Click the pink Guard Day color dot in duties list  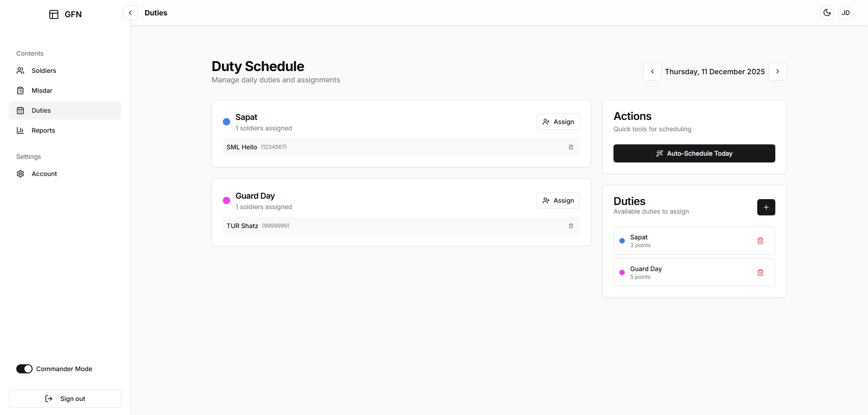[622, 272]
